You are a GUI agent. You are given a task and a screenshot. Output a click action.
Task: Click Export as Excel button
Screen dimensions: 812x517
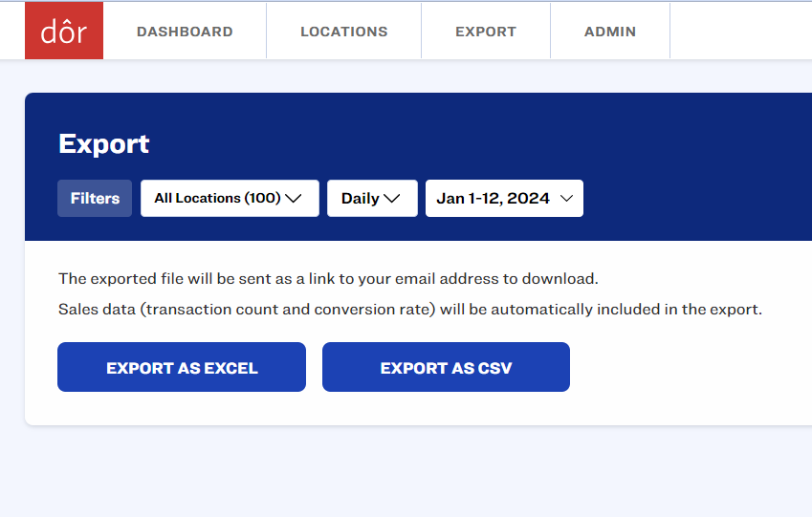click(x=182, y=368)
